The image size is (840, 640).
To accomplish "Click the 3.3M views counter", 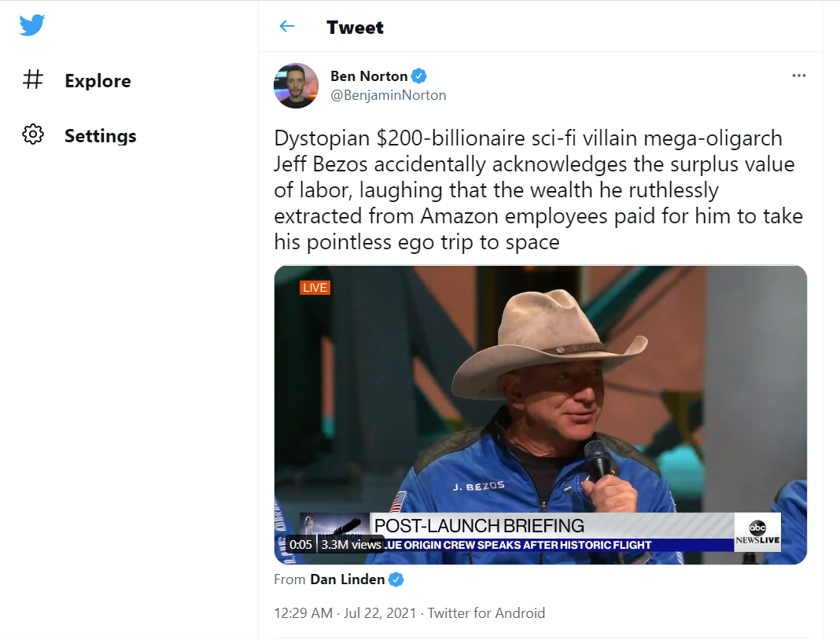I will tap(351, 544).
